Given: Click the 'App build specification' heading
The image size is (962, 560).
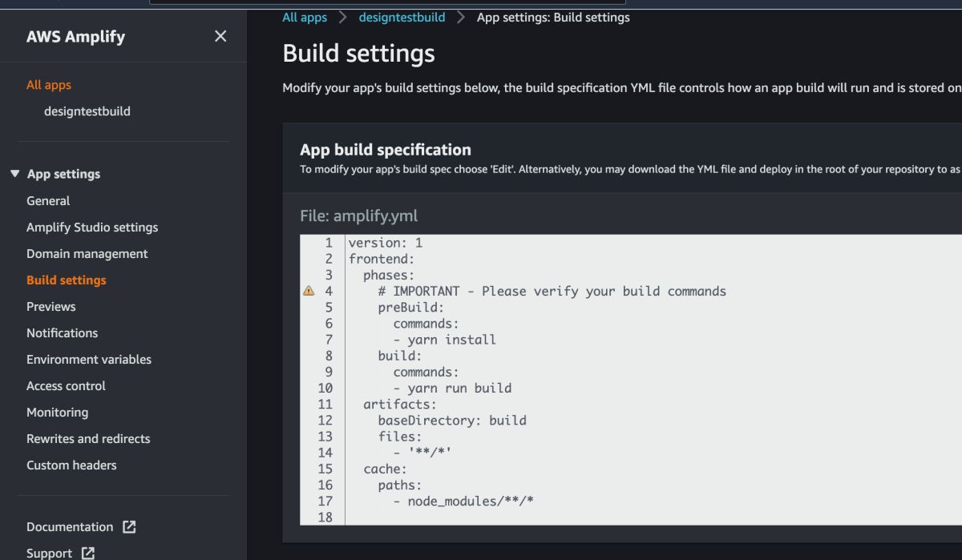Looking at the screenshot, I should 386,150.
